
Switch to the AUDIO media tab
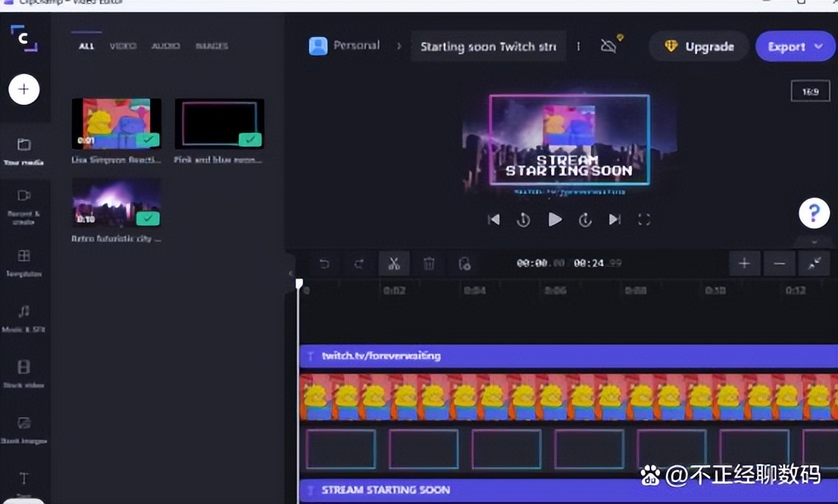pos(165,46)
